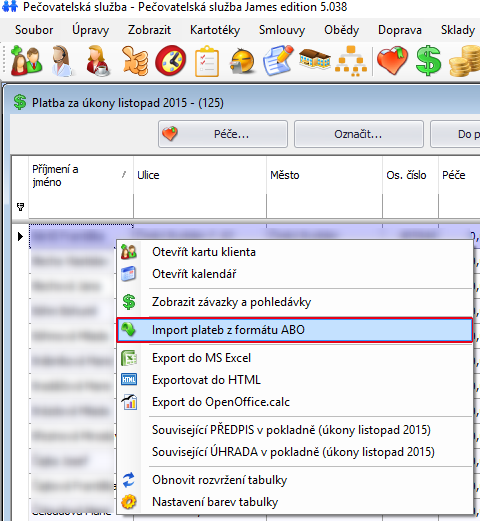Click the Město column header
The width and height of the screenshot is (480, 521).
tap(324, 175)
